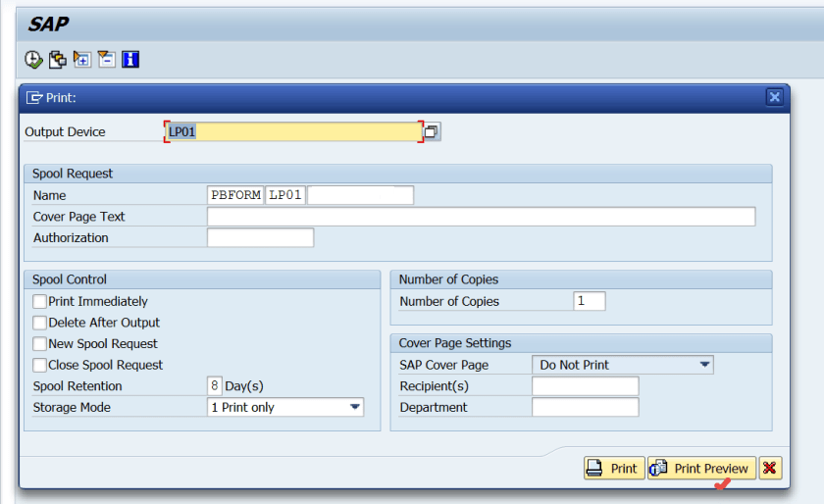This screenshot has width=824, height=504.
Task: Select the Spool Retention days field
Action: click(215, 385)
